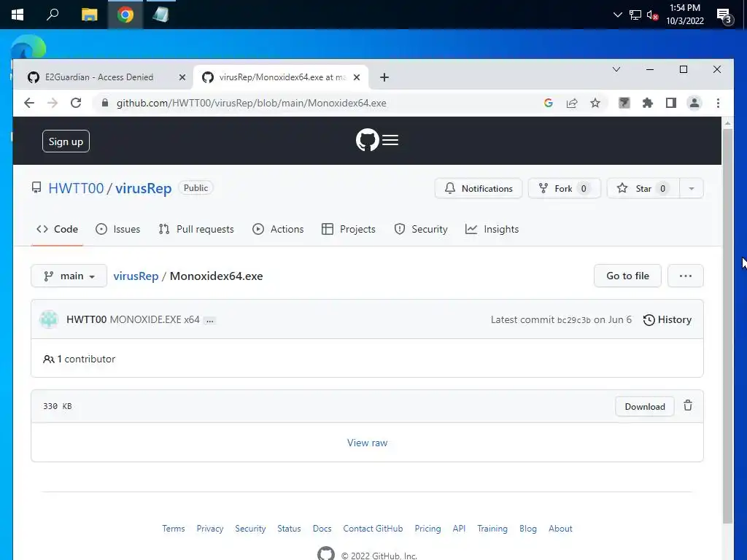This screenshot has width=747, height=560.
Task: Open the footer Terms link
Action: 174,529
